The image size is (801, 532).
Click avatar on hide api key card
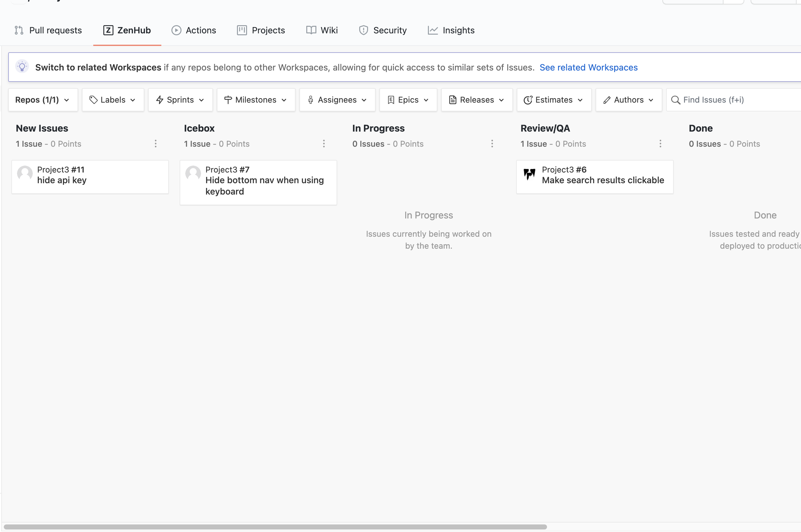(25, 173)
